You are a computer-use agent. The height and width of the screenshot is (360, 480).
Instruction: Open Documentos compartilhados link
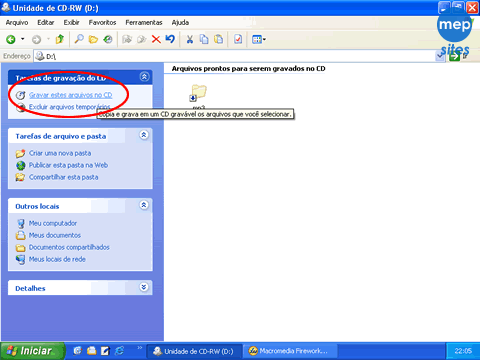coord(69,247)
